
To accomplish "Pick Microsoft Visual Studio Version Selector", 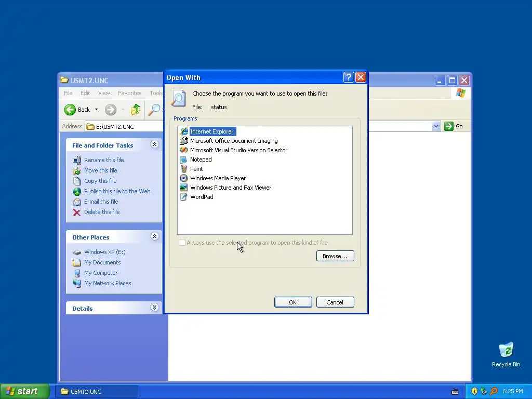I will point(238,150).
